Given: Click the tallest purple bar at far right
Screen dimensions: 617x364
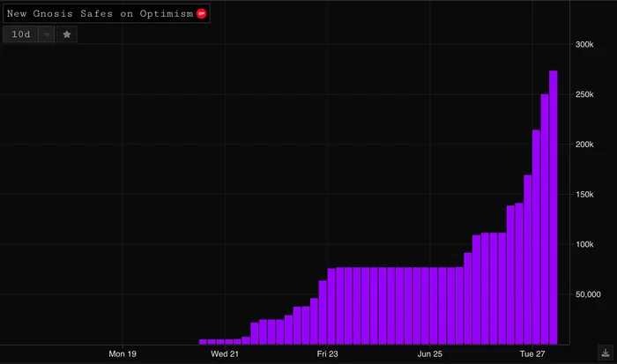Looking at the screenshot, I should 554,207.
